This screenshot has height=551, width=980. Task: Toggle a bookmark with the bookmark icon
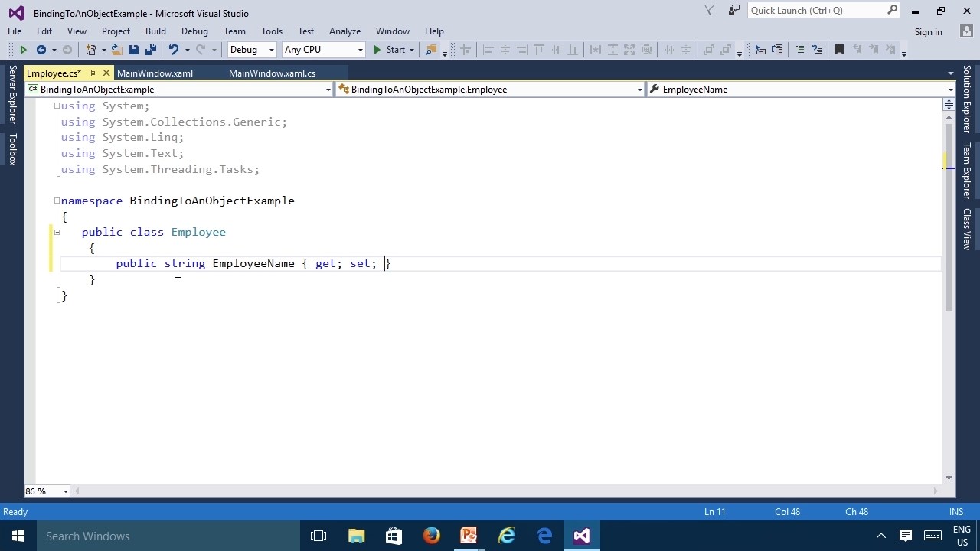pyautogui.click(x=839, y=50)
